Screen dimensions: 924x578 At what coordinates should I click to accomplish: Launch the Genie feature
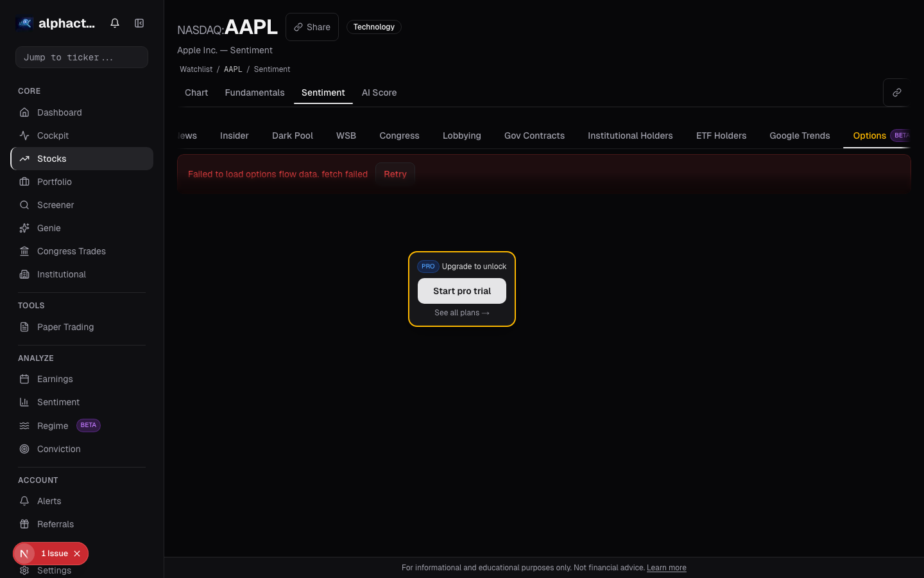[x=49, y=228]
